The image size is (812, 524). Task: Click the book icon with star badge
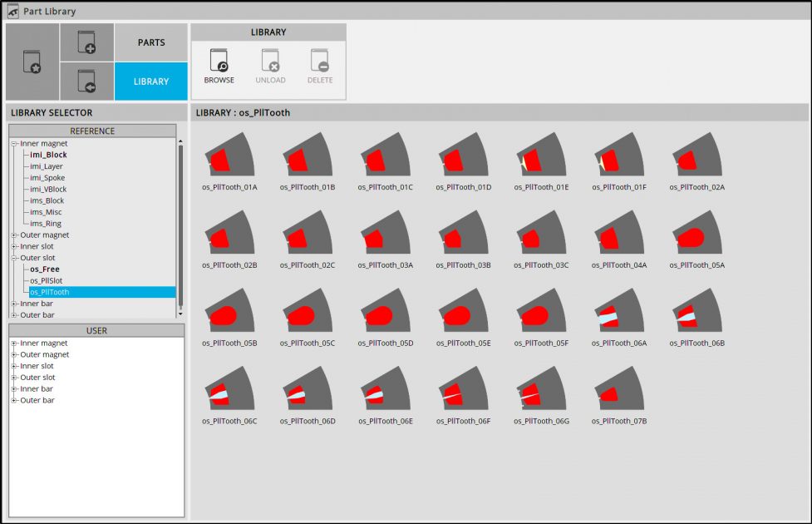tap(32, 62)
